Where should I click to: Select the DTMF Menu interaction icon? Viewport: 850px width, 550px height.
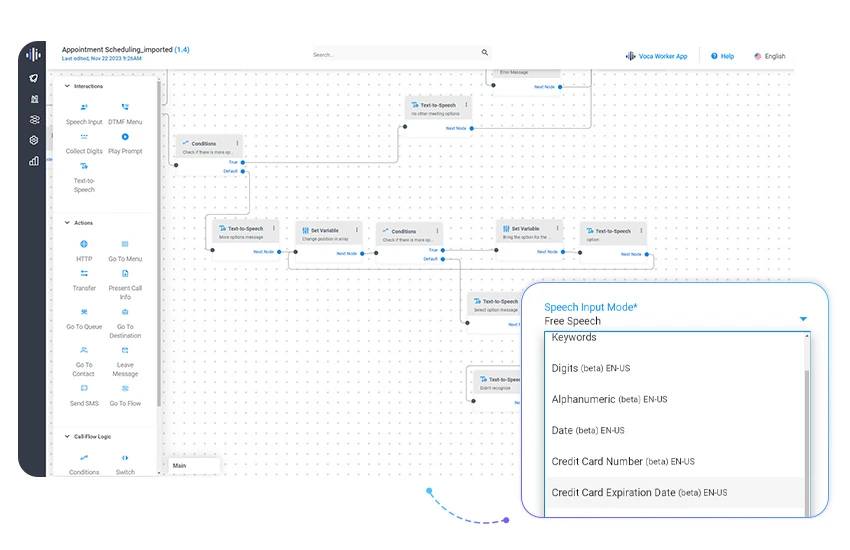(x=125, y=107)
